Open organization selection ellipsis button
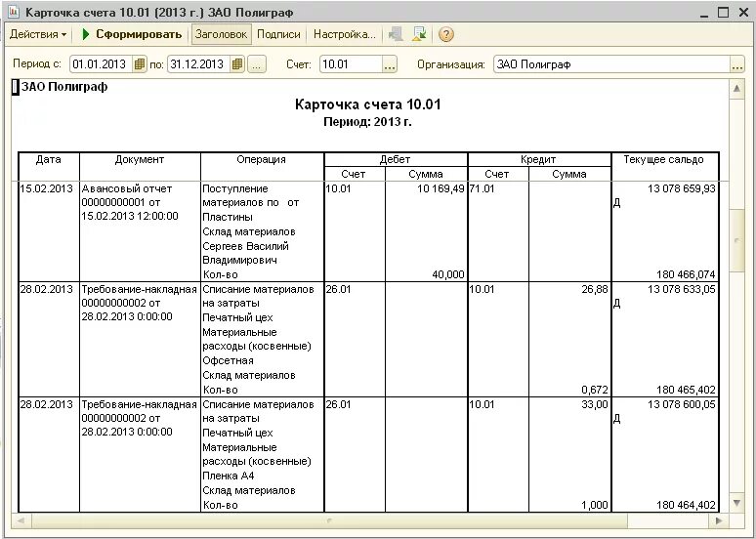Image resolution: width=756 pixels, height=539 pixels. tap(737, 64)
